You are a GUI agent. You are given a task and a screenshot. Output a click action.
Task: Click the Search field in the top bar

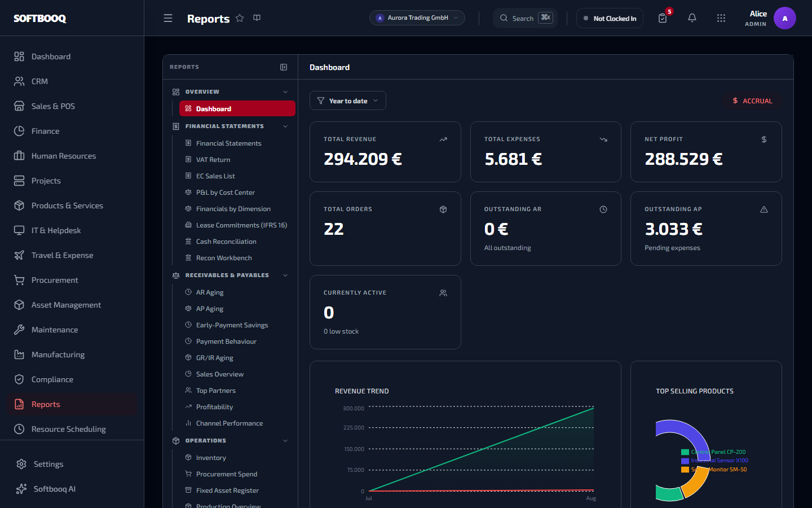click(525, 18)
